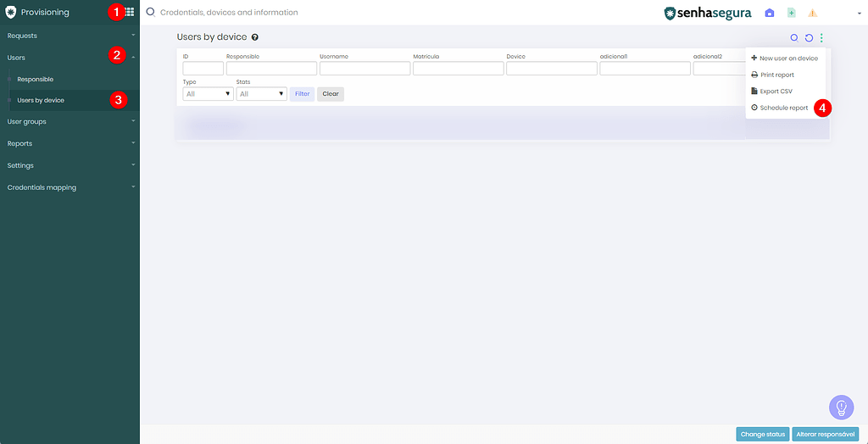Click the Users by device help icon
Screen dimensions: 868x444
coord(254,37)
